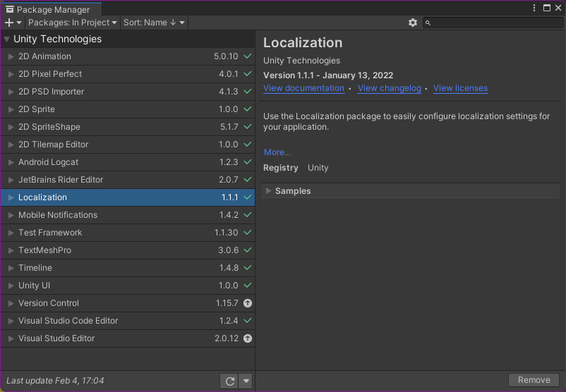Close the Package Manager window
The image size is (566, 392).
(558, 8)
